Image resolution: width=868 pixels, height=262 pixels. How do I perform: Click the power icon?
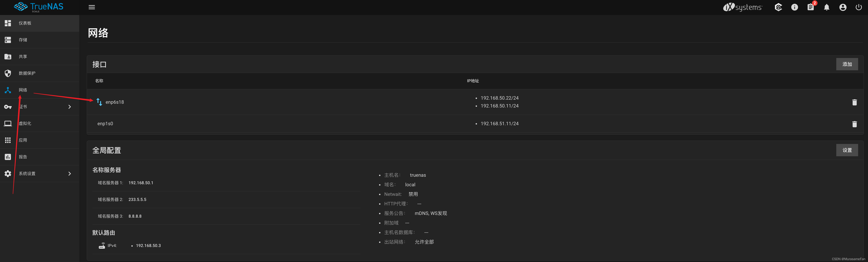859,7
